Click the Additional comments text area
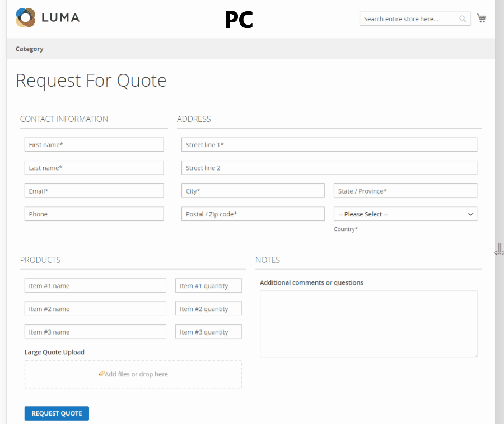The height and width of the screenshot is (424, 504). click(x=368, y=324)
